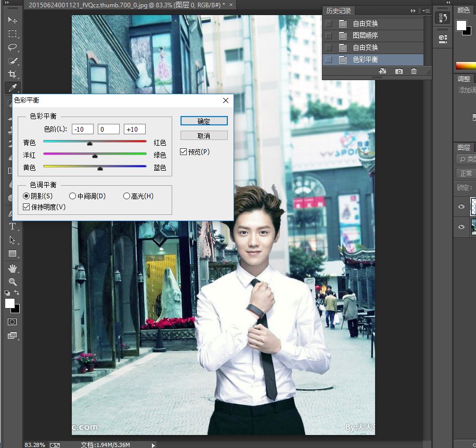476x448 pixels.
Task: Select the 色彩平衡 history state
Action: tap(373, 59)
